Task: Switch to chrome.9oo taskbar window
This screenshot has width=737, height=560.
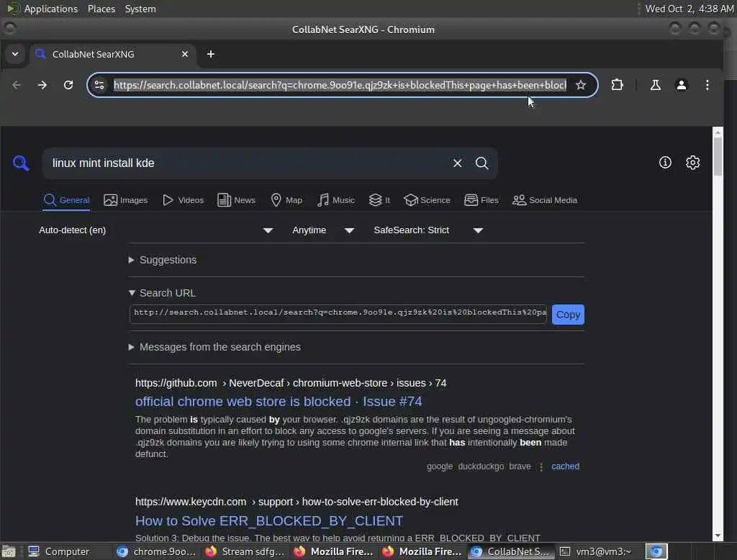Action: [156, 551]
